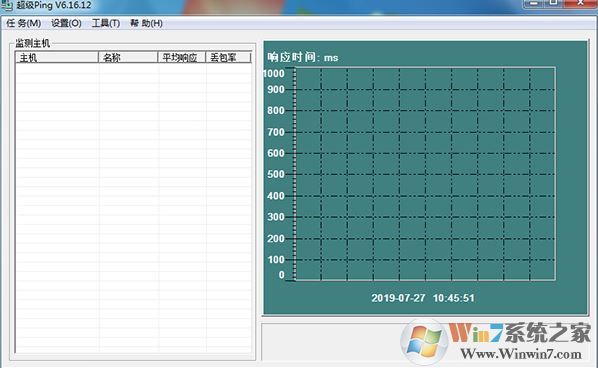Click the 响应时间: ms chart title
The height and width of the screenshot is (368, 598).
[x=302, y=58]
